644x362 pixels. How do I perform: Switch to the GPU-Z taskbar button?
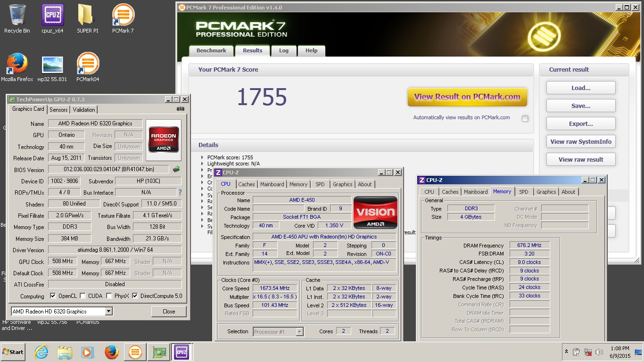coord(158,352)
